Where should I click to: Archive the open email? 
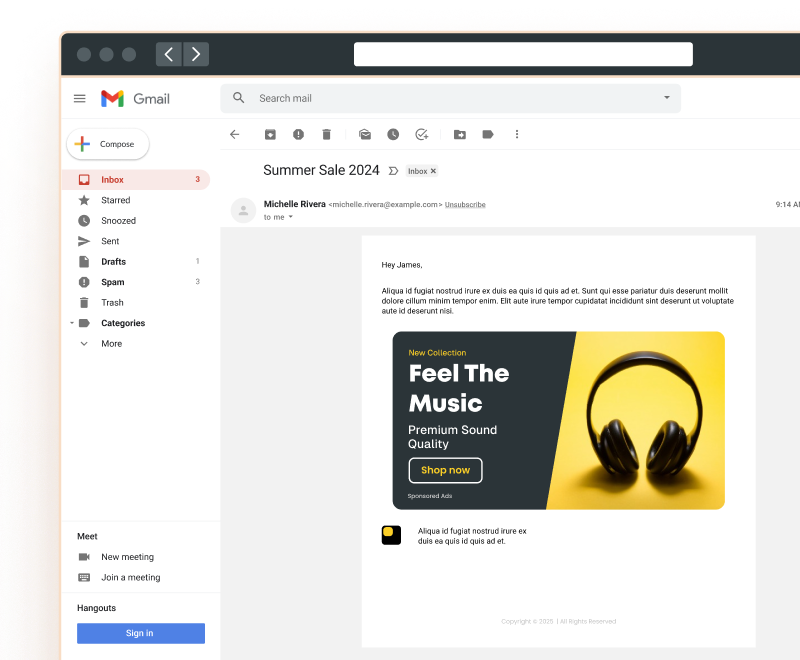coord(270,134)
